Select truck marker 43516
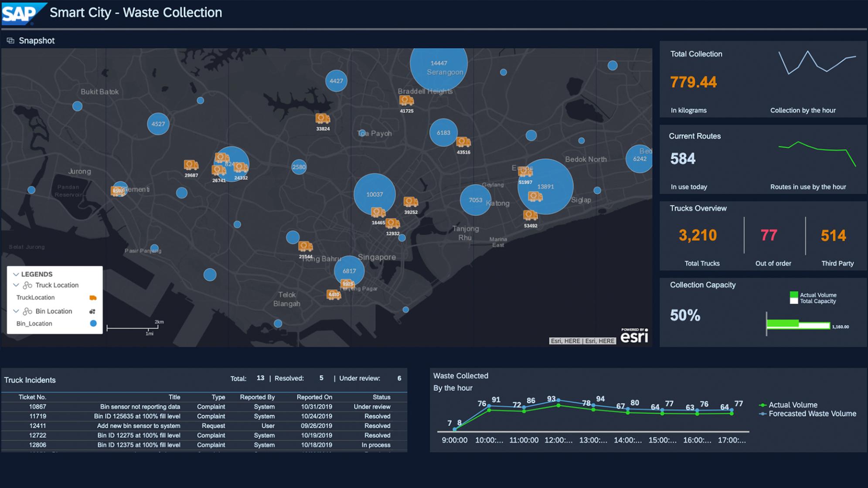 click(463, 142)
